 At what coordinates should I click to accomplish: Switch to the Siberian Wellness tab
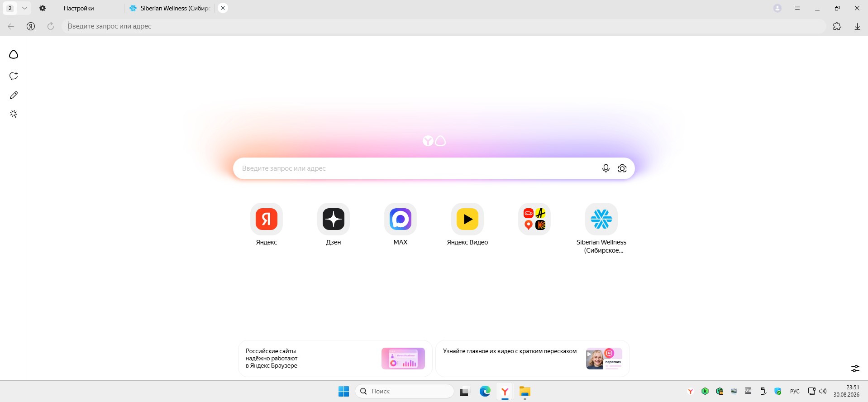point(170,8)
